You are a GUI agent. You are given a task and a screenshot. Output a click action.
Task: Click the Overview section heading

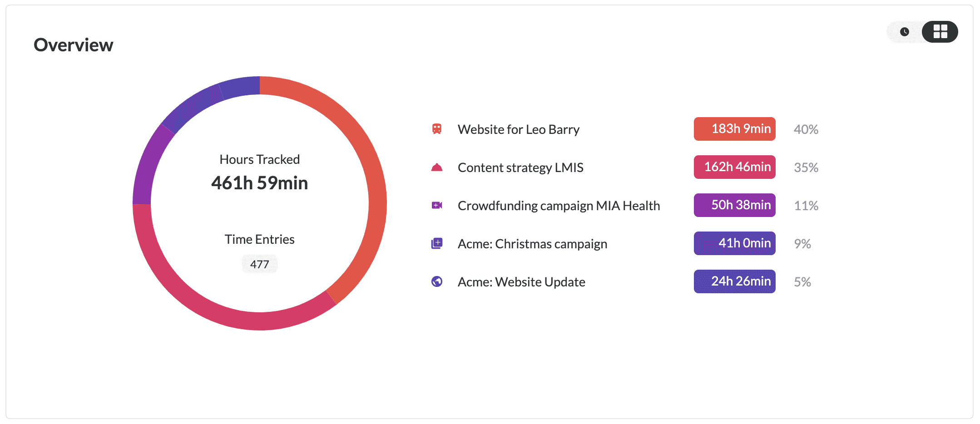[x=74, y=45]
